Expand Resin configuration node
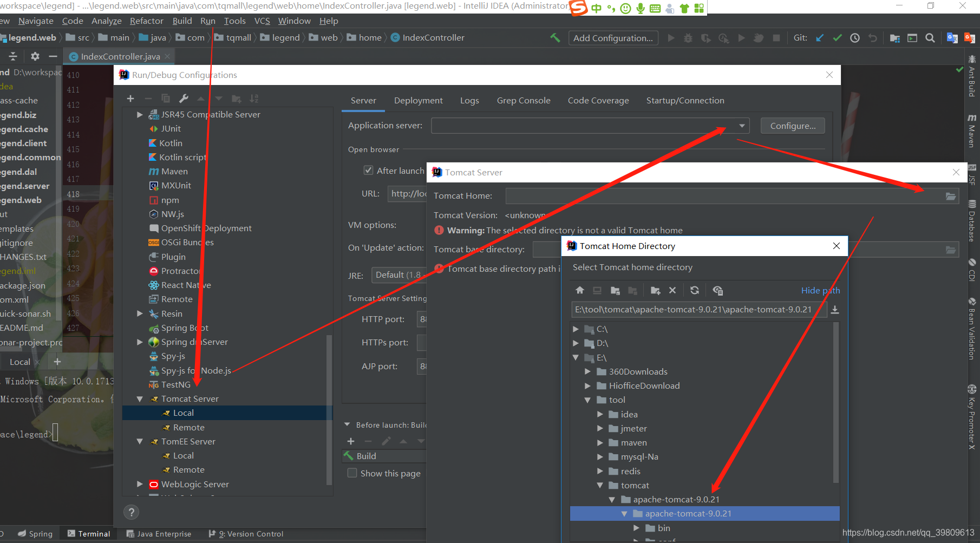Image resolution: width=980 pixels, height=543 pixels. [140, 314]
